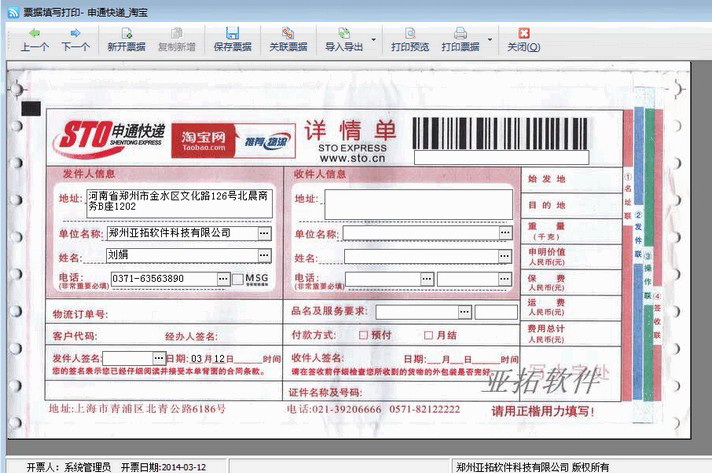Open first recipient phone ellipsis picker
Viewport: 712px width, 473px height.
[427, 279]
